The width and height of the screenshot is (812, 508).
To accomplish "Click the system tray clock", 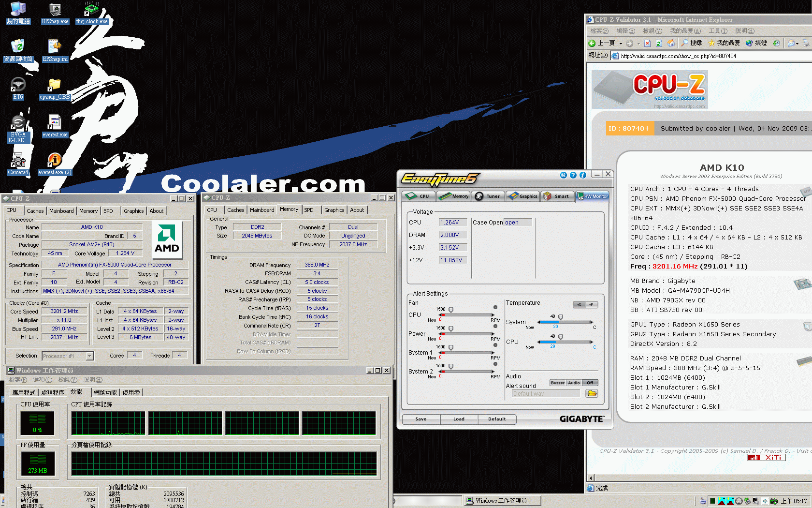I will 794,501.
